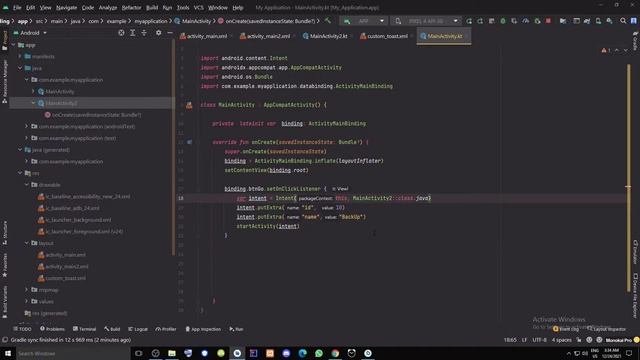
Task: Open Android Studio from the taskbar
Action: (237, 353)
